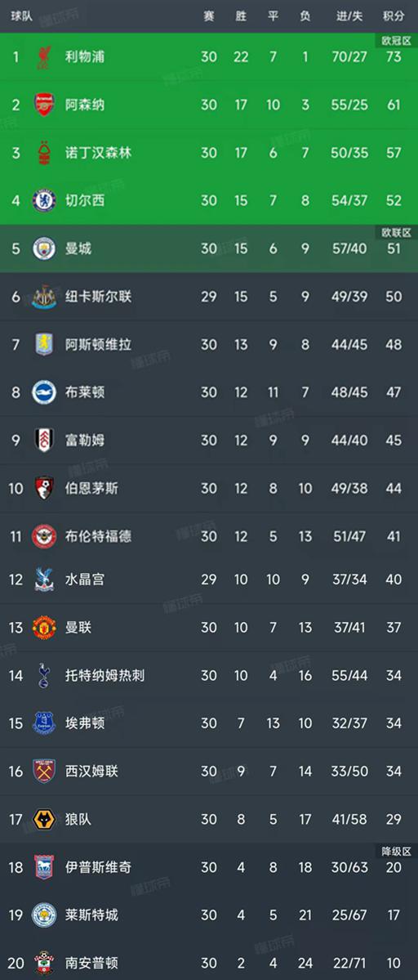
Task: Click the Wolves wolf-head crest icon
Action: [43, 819]
